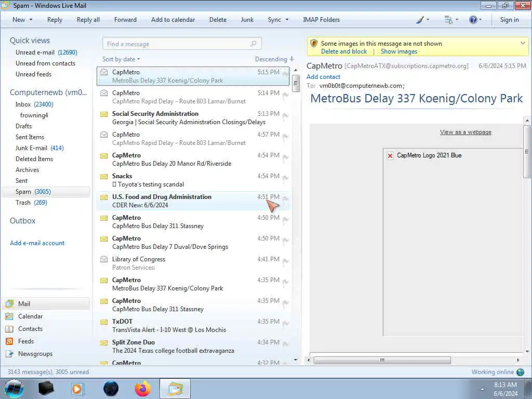Image resolution: width=532 pixels, height=399 pixels.
Task: Flag the Social Security Administration message
Action: click(x=285, y=116)
